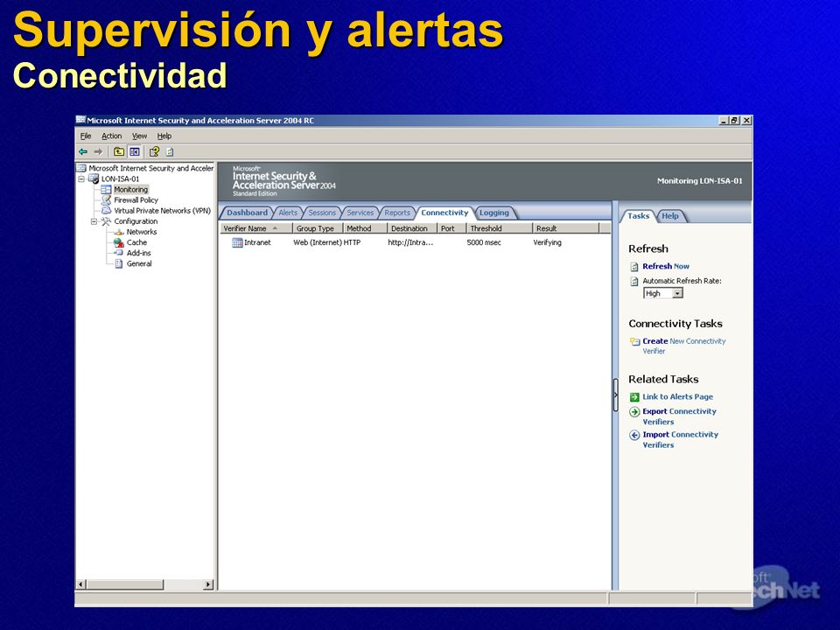The width and height of the screenshot is (840, 630).
Task: Open the Help menu
Action: 164,136
